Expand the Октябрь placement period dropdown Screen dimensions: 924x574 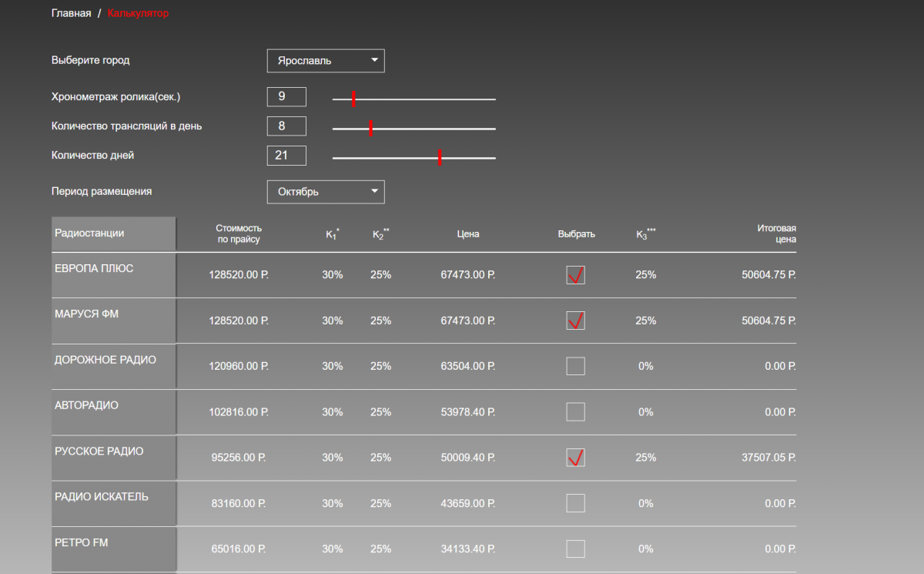[326, 192]
